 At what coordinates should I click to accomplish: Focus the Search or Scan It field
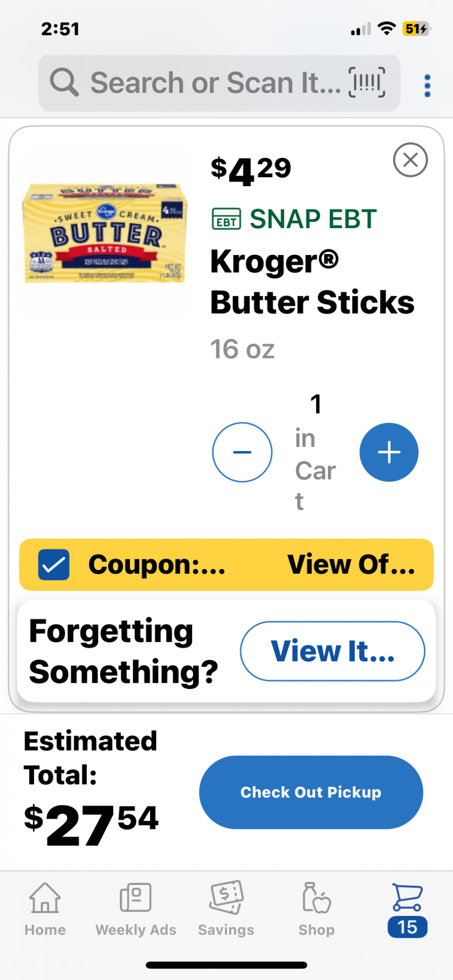[x=215, y=83]
